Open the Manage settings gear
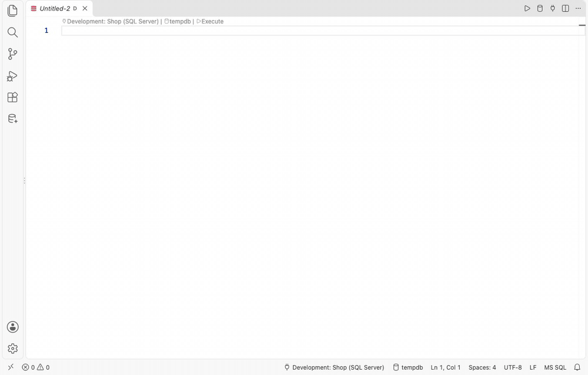588x375 pixels. [12, 349]
